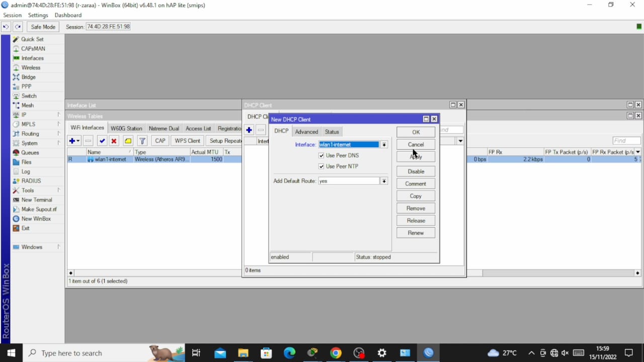Expand Tools submenu
Viewport: 644px width, 362px height.
[59, 191]
